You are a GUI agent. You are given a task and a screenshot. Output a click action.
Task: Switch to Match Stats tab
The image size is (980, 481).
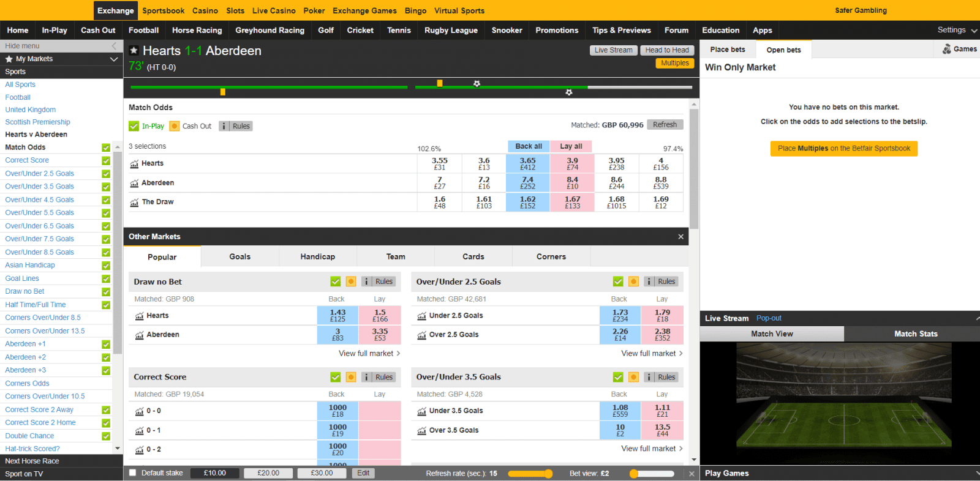point(916,334)
